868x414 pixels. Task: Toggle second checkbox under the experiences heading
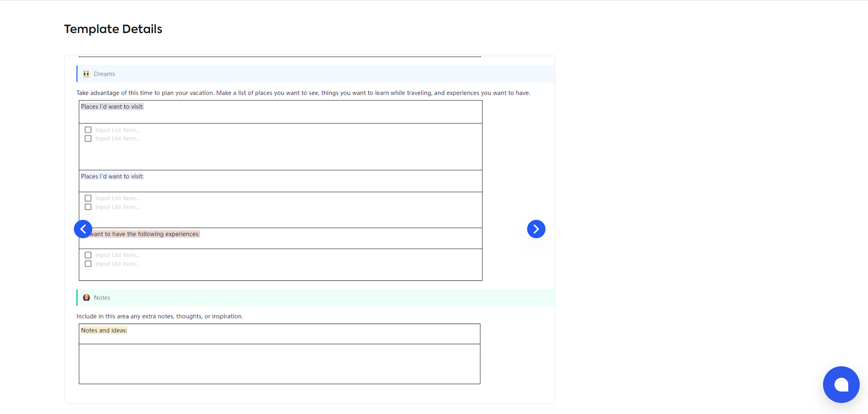(88, 264)
